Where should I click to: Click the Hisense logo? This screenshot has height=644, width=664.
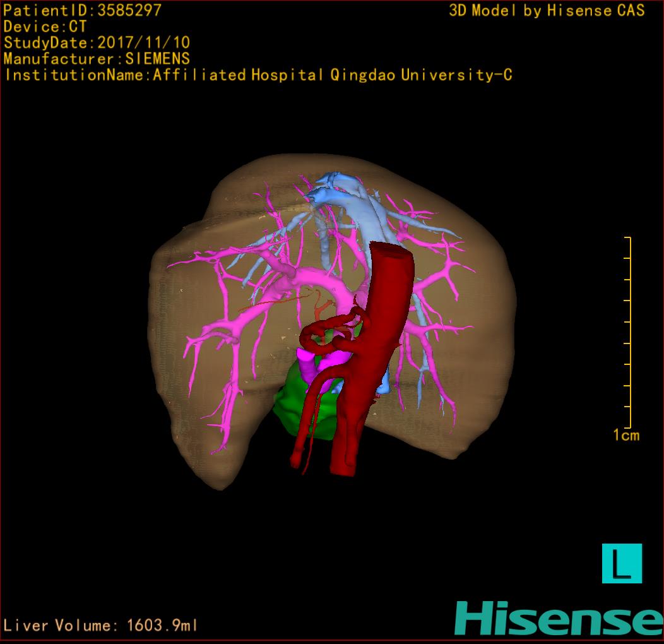(x=558, y=617)
